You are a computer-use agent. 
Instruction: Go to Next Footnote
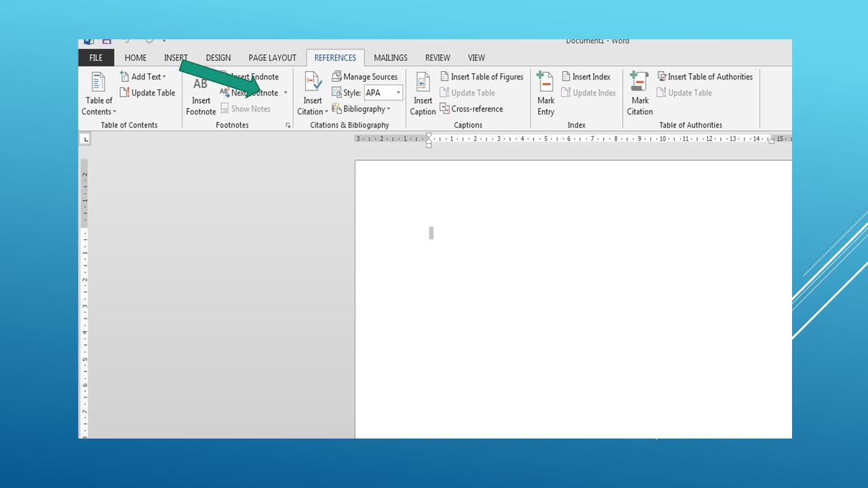pos(249,93)
